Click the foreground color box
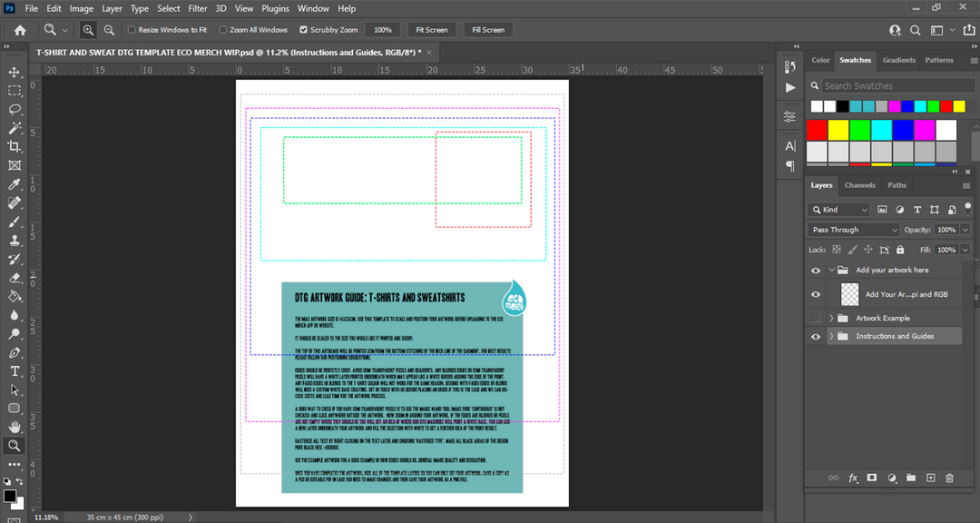The width and height of the screenshot is (980, 523). coord(9,496)
